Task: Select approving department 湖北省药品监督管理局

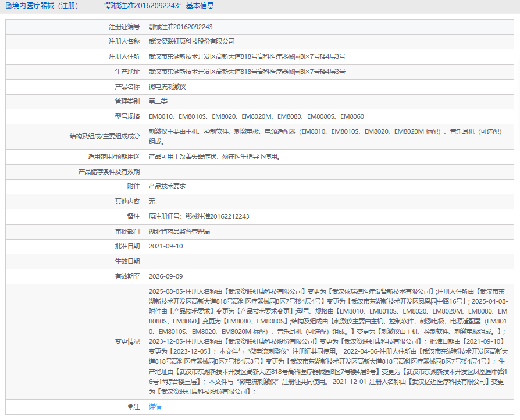Action: pyautogui.click(x=179, y=232)
